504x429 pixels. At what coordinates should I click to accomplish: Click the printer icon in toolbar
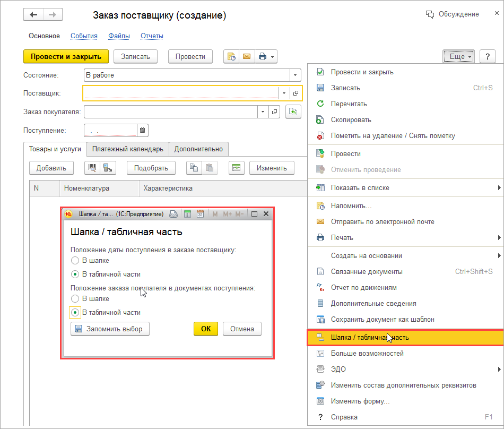coord(262,57)
